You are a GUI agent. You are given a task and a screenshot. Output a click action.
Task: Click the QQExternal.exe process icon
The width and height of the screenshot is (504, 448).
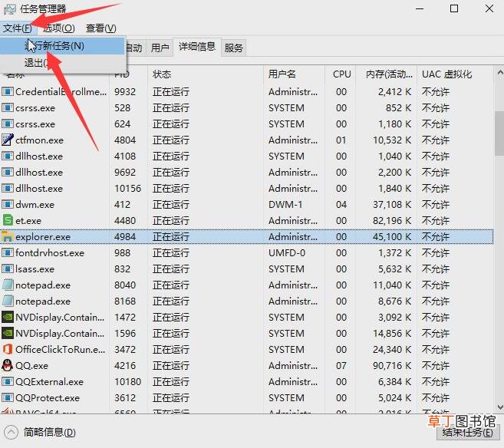(8, 382)
